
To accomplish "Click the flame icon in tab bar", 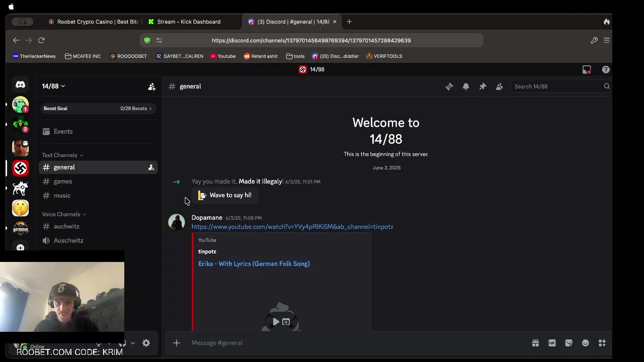I will click(607, 22).
